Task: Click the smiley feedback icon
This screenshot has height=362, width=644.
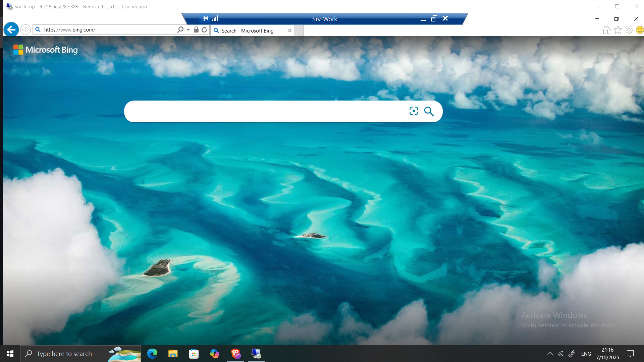Action: (x=640, y=30)
